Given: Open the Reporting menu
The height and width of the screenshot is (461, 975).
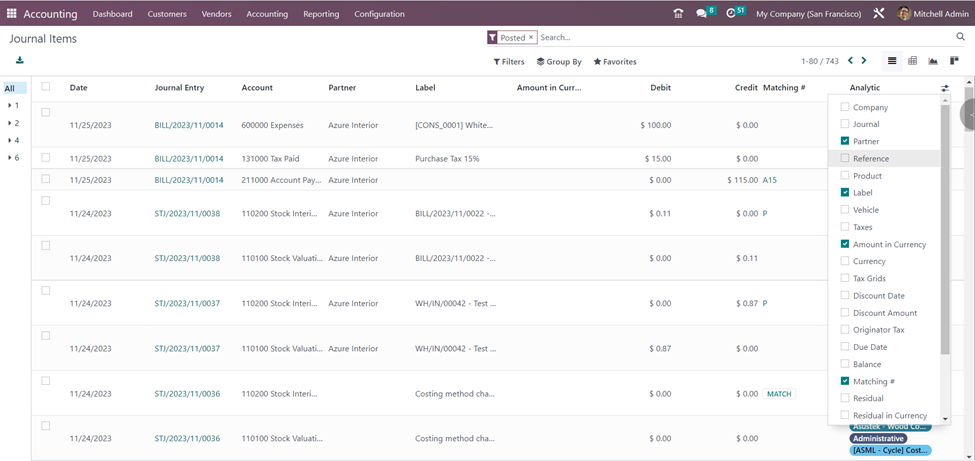Looking at the screenshot, I should pyautogui.click(x=321, y=14).
